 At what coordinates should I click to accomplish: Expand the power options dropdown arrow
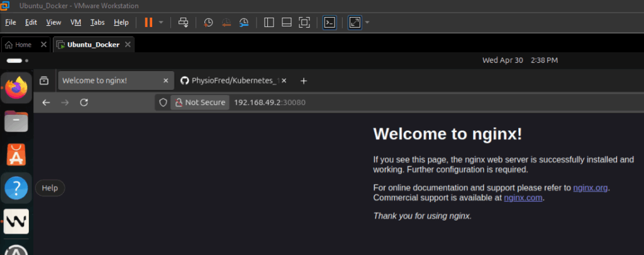161,22
